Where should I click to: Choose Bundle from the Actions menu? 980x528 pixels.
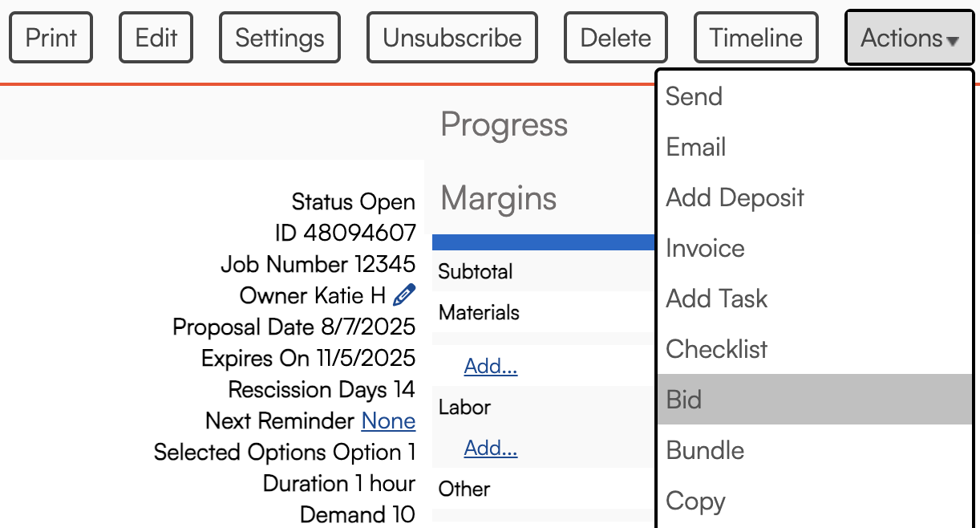click(705, 450)
